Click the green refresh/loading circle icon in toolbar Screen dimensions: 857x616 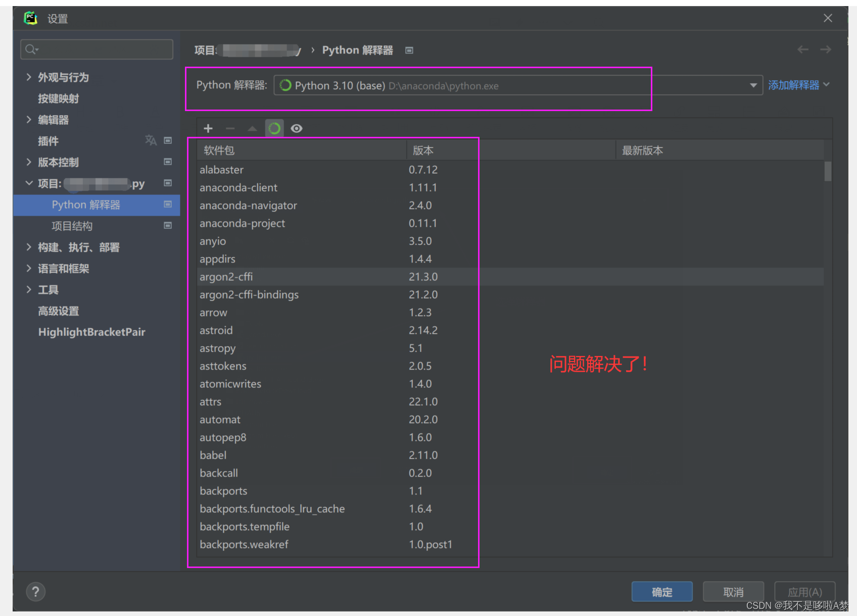pyautogui.click(x=274, y=129)
